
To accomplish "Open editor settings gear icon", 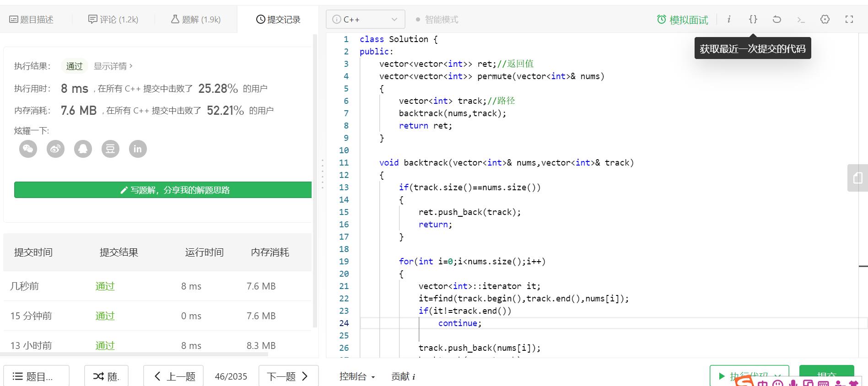I will coord(825,19).
